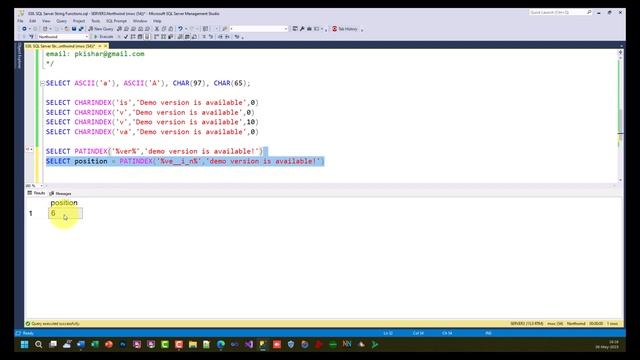Open PowerPoint from the taskbar

109,344
